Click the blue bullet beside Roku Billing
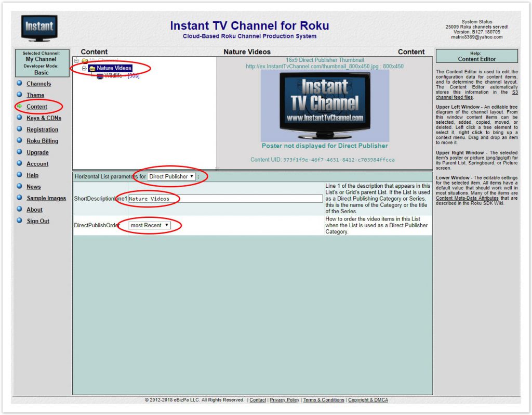The image size is (532, 415). [x=19, y=140]
